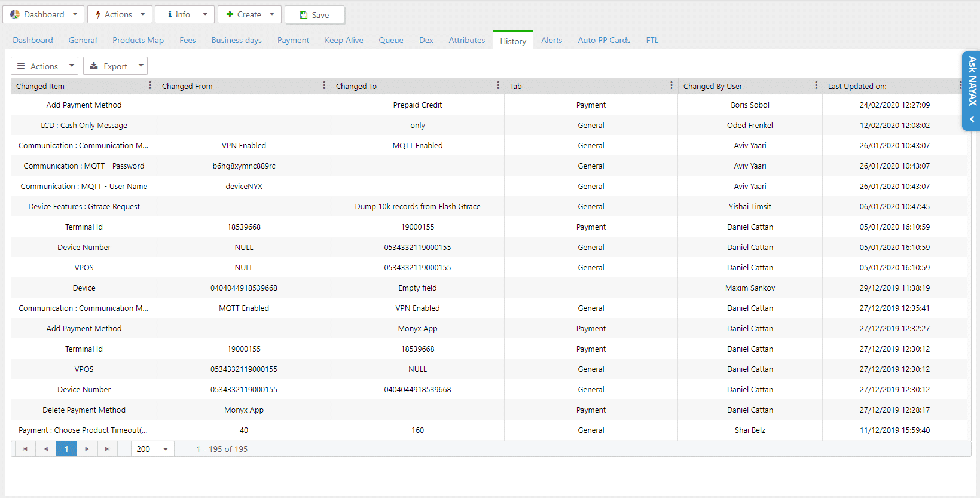Image resolution: width=980 pixels, height=498 pixels.
Task: Jump to the last page of results
Action: [107, 449]
